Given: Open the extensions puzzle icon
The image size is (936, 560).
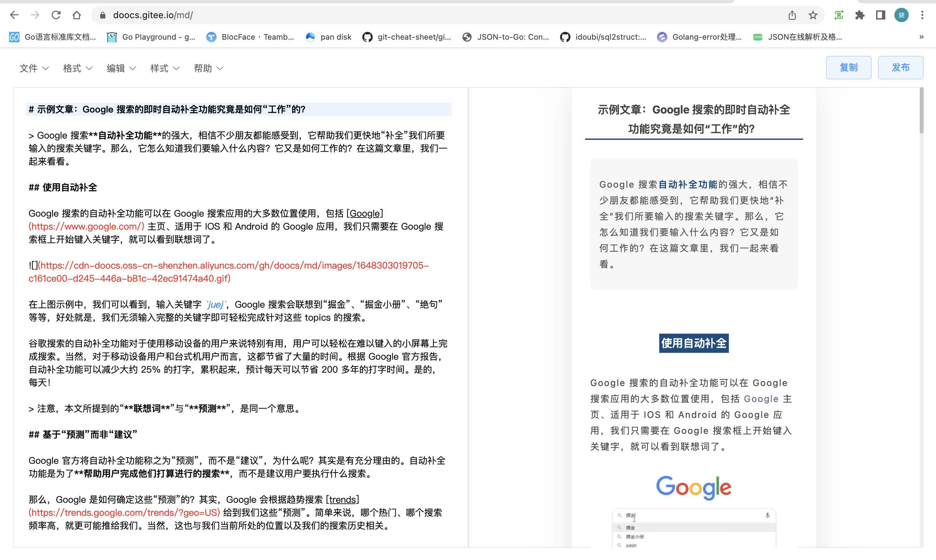Looking at the screenshot, I should tap(860, 15).
